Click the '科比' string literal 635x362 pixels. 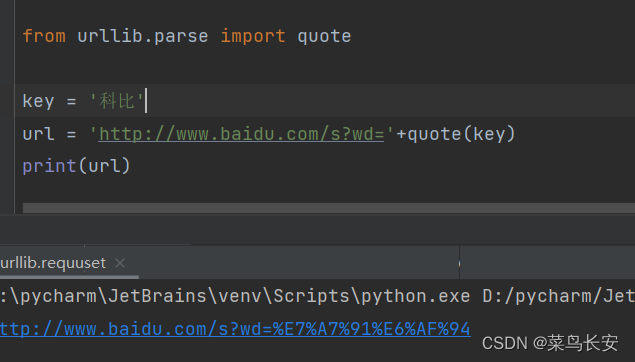(x=117, y=101)
